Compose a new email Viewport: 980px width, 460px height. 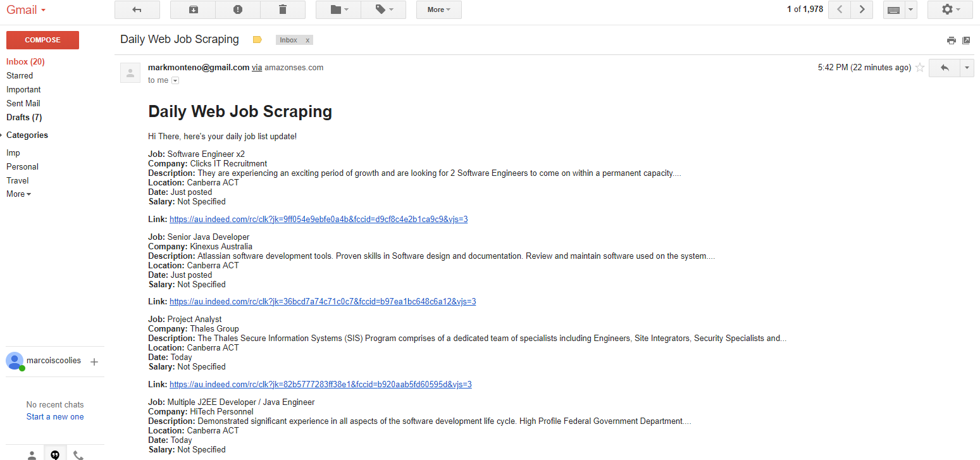(x=42, y=40)
